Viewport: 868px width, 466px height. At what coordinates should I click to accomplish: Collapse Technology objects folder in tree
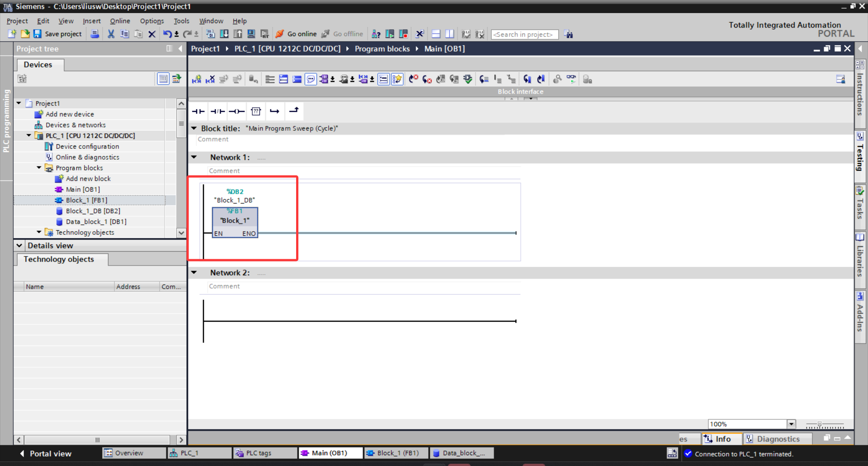[x=39, y=232]
